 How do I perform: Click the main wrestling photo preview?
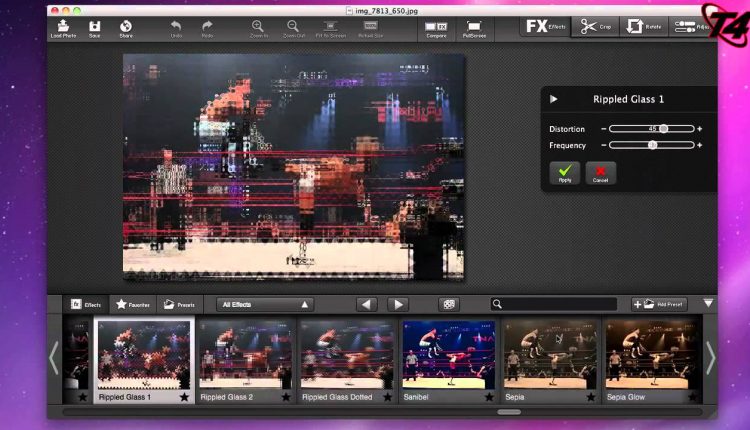[294, 166]
